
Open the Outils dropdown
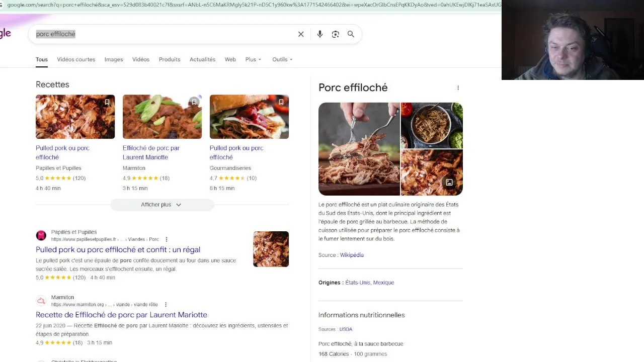(x=282, y=59)
